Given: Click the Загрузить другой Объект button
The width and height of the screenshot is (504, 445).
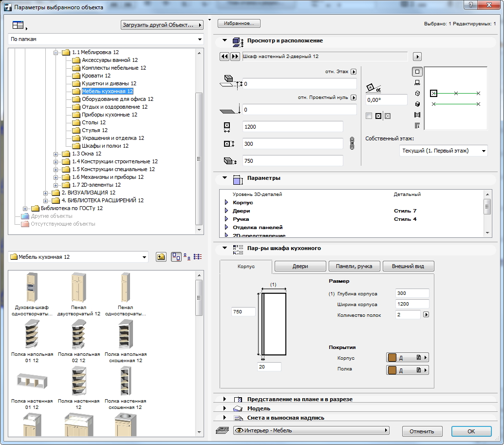Looking at the screenshot, I should tap(162, 25).
